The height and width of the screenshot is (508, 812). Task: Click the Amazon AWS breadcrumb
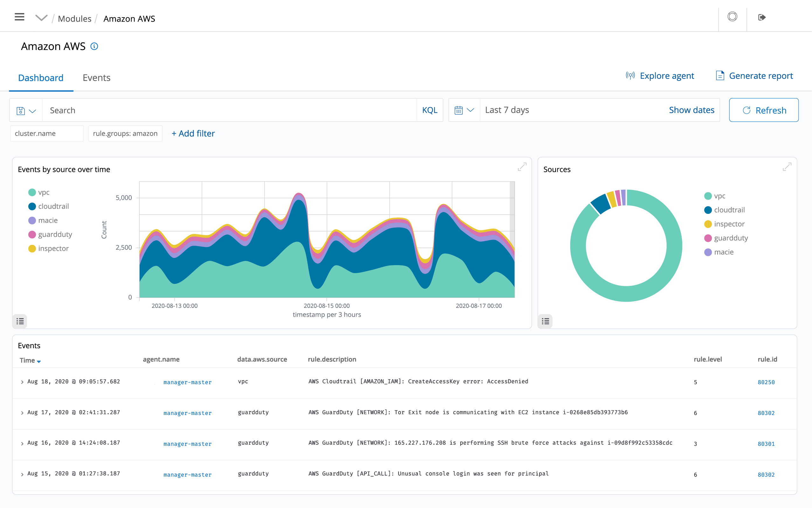(x=129, y=18)
